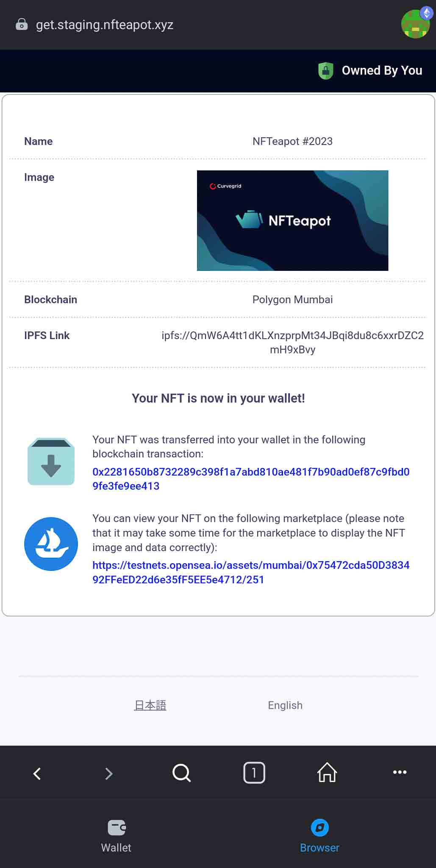Tap the get.staging.nfteapot.xyz address field
The image size is (436, 868).
click(x=105, y=25)
